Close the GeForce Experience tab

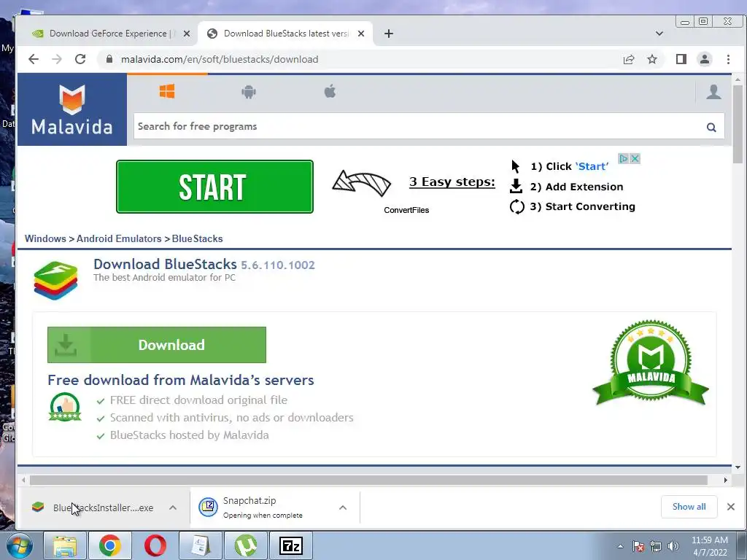coord(187,34)
